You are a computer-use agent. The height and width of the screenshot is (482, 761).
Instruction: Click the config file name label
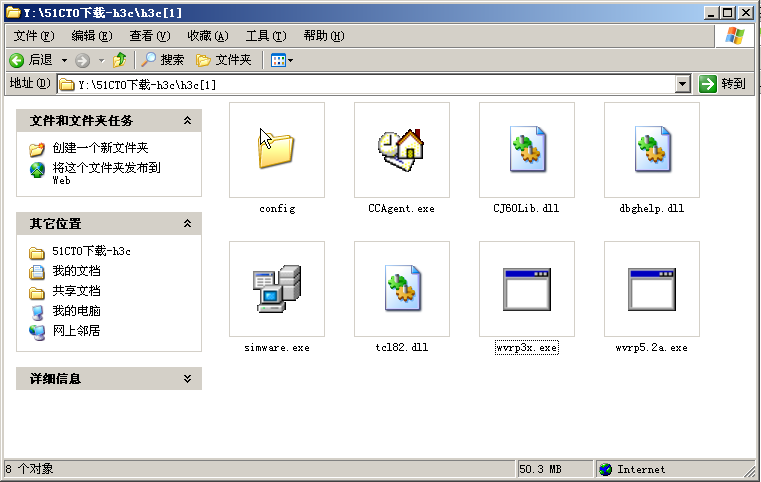(277, 209)
